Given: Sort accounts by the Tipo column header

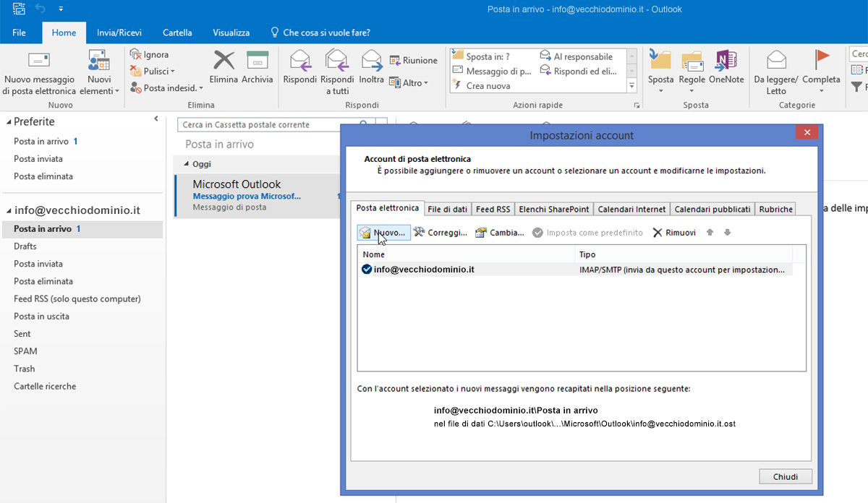Looking at the screenshot, I should point(684,254).
